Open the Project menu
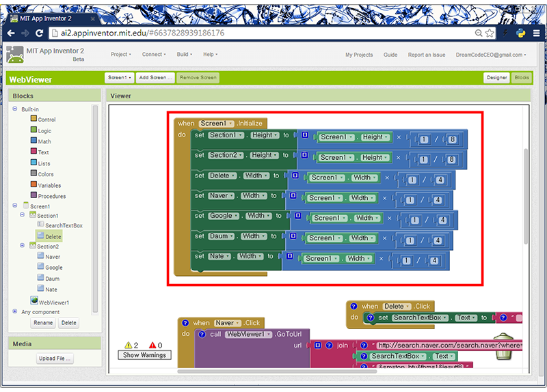The width and height of the screenshot is (547, 392). tap(121, 55)
